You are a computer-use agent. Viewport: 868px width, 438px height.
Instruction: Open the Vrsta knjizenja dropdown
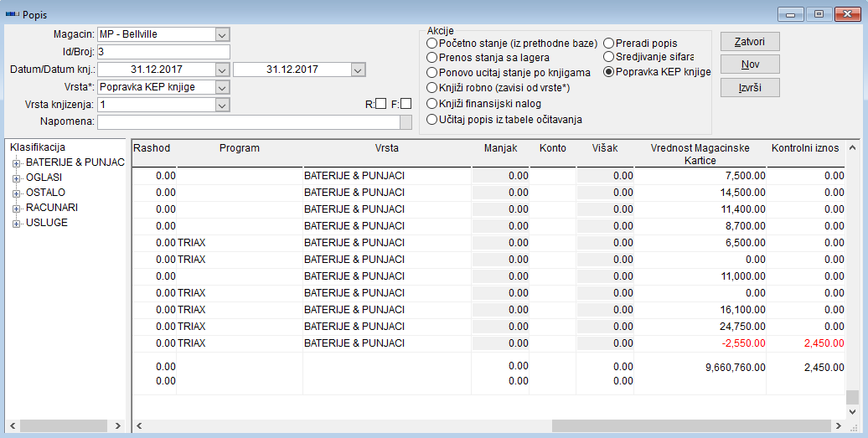222,105
